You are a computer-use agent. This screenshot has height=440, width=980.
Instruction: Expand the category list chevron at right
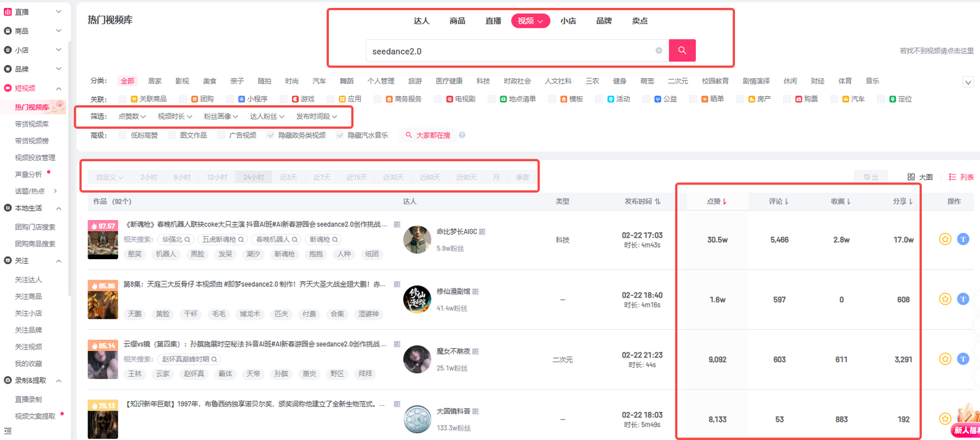pos(968,82)
